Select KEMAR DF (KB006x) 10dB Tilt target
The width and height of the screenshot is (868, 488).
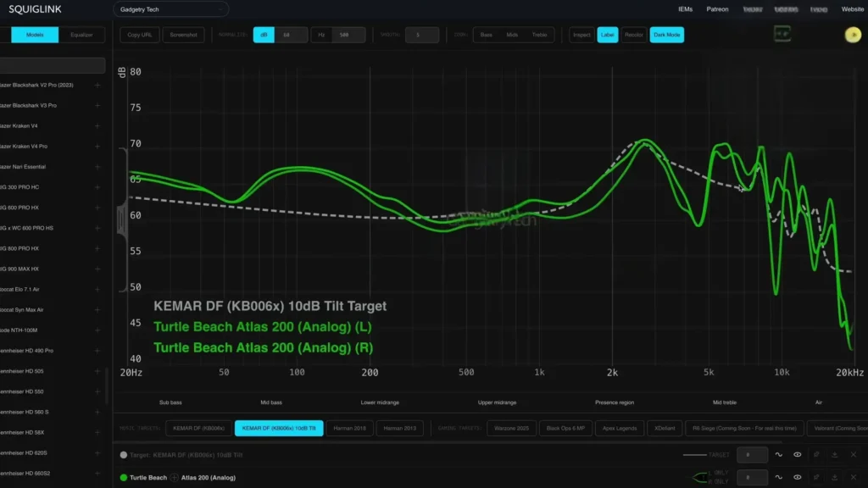(279, 428)
